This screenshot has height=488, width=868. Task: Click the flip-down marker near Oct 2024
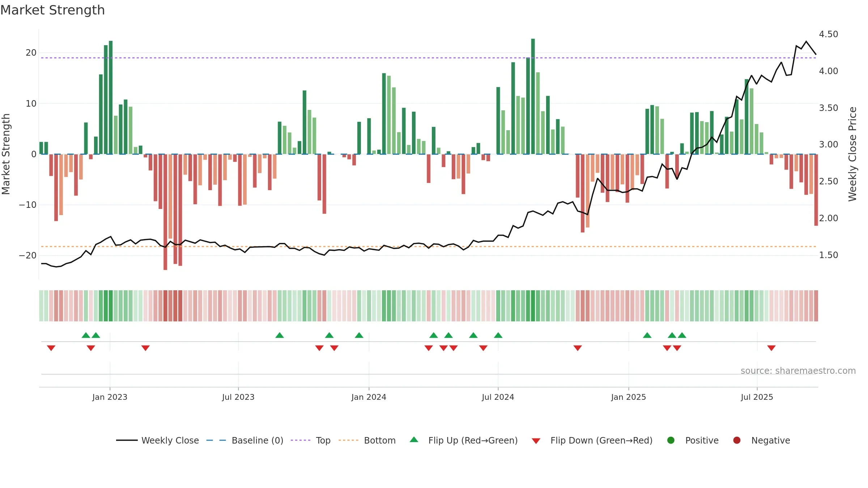click(578, 348)
